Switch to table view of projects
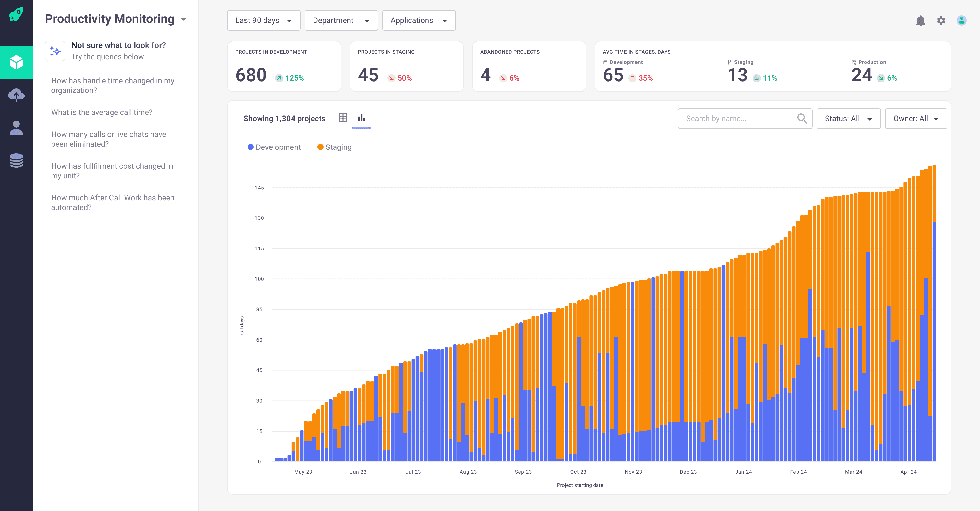980x511 pixels. point(343,118)
